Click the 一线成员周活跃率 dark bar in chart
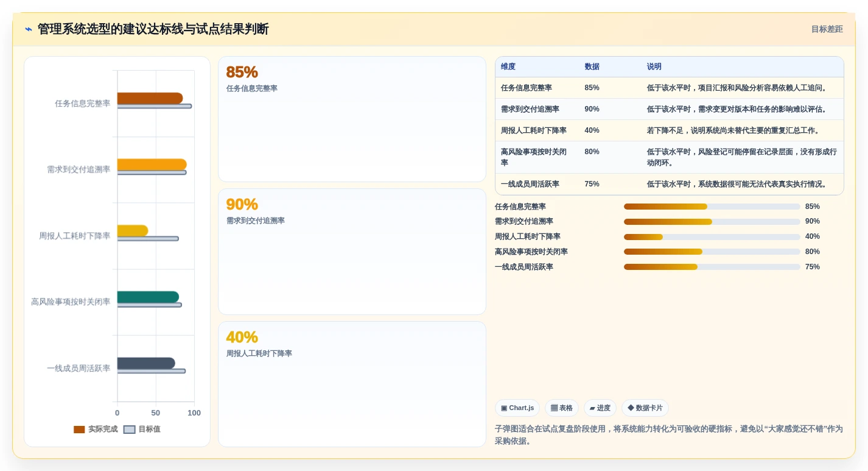The image size is (868, 471). click(146, 363)
